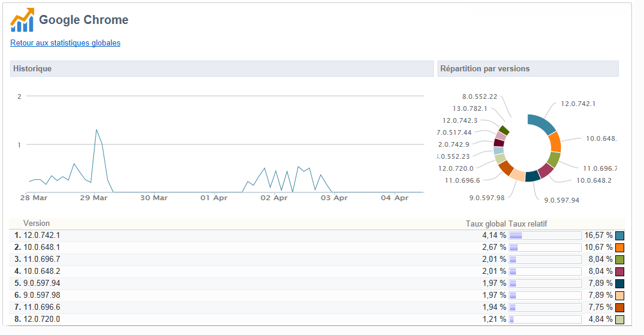Click the 12.0.720.0 donut chart label
The image size is (644, 335).
click(x=456, y=168)
